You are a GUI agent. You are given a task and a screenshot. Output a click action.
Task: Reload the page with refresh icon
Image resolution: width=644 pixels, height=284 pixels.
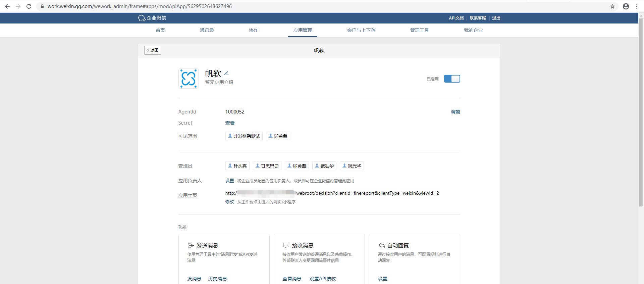coord(29,6)
